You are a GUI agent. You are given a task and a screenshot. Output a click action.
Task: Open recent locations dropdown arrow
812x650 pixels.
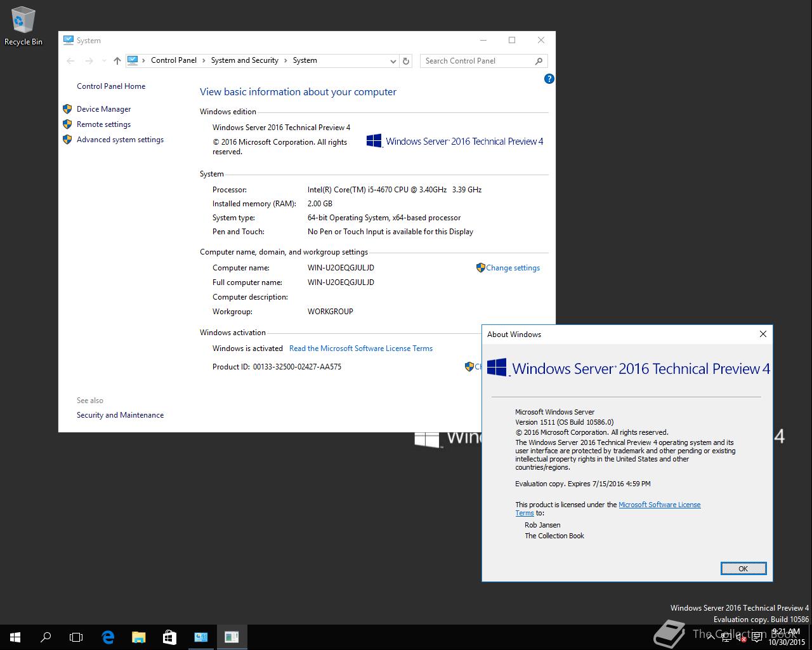point(104,61)
